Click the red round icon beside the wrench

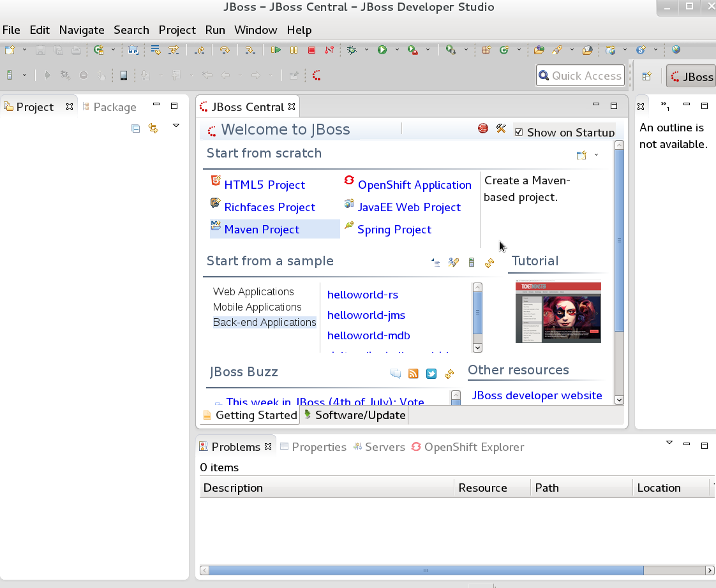482,129
